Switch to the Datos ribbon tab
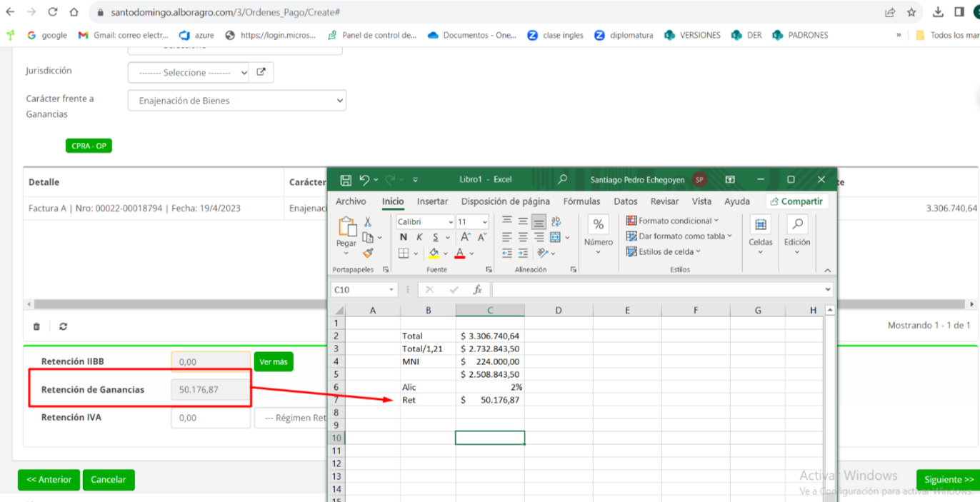This screenshot has width=980, height=502. coord(626,201)
